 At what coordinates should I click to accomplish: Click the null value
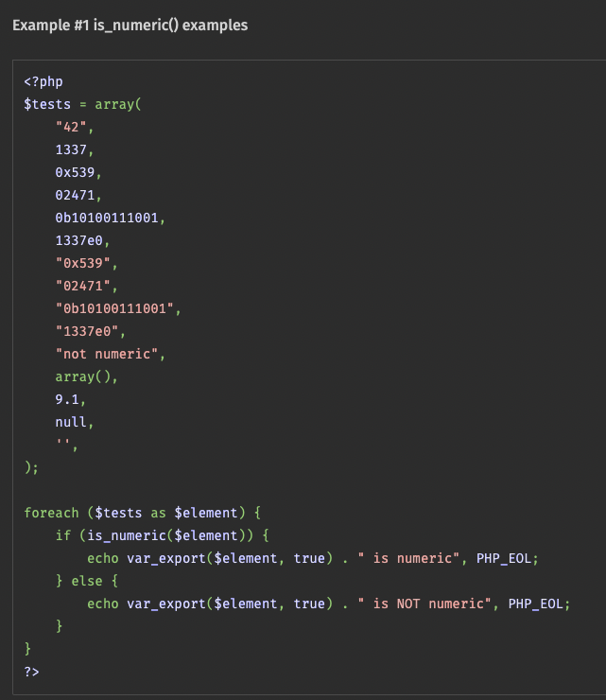[x=71, y=422]
